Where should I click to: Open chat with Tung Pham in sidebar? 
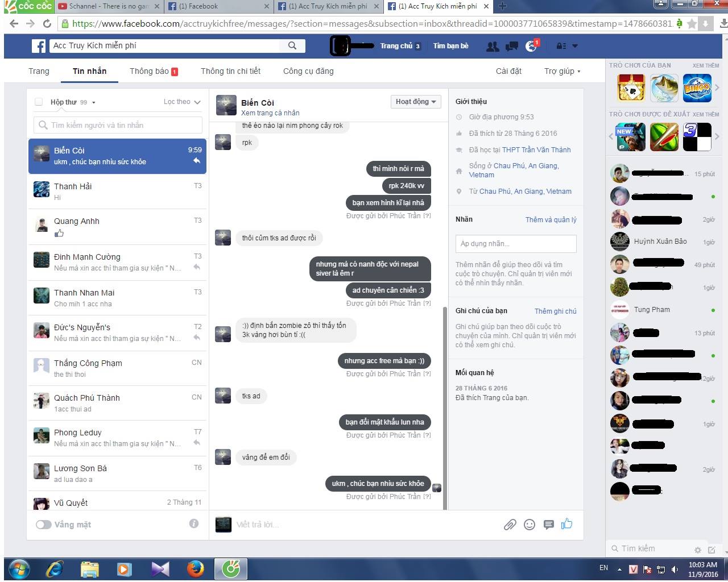(663, 310)
